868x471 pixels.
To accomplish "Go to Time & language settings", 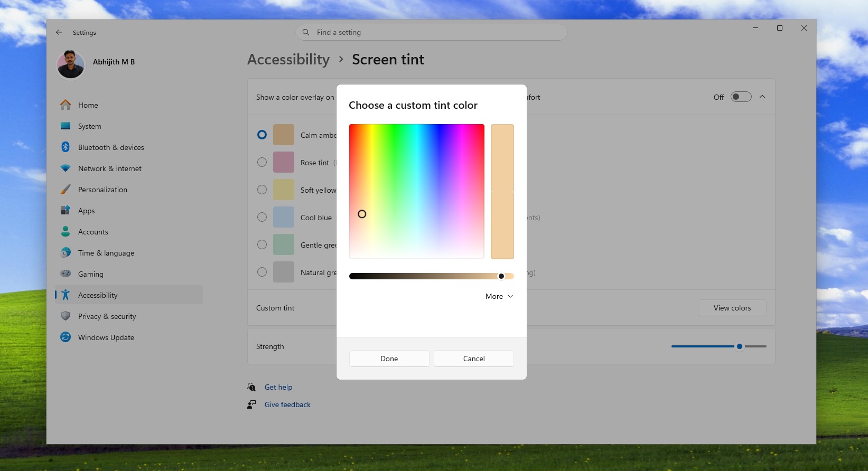I will (x=106, y=253).
